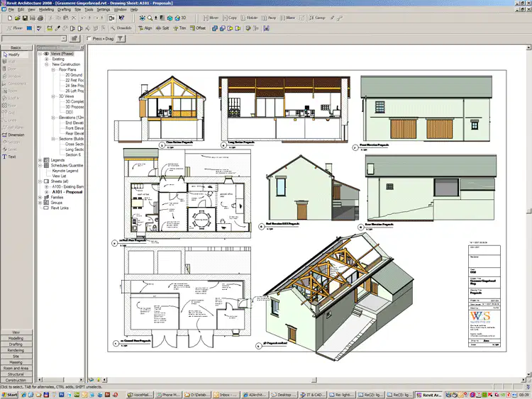
Task: Open the default 3D view icon
Action: tap(180, 18)
